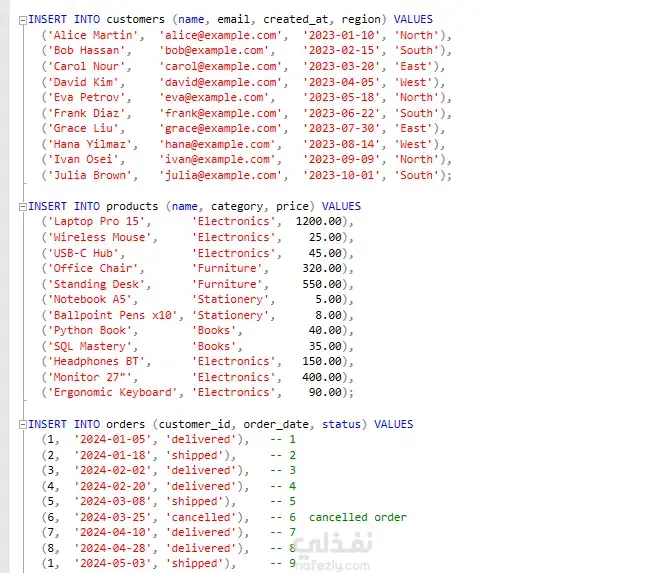Click the 'Ergonomic Keyboard' product name
Image resolution: width=665 pixels, height=573 pixels.
click(112, 392)
